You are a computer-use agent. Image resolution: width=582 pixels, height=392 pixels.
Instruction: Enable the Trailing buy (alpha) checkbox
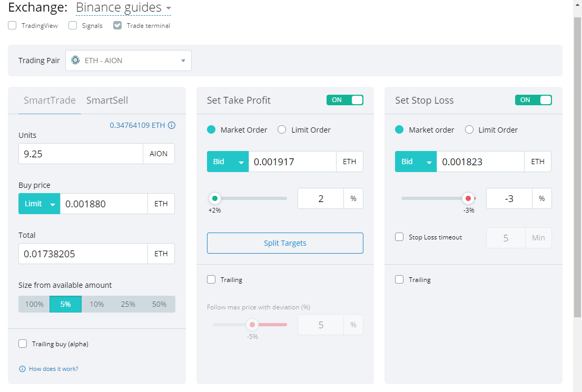point(23,344)
